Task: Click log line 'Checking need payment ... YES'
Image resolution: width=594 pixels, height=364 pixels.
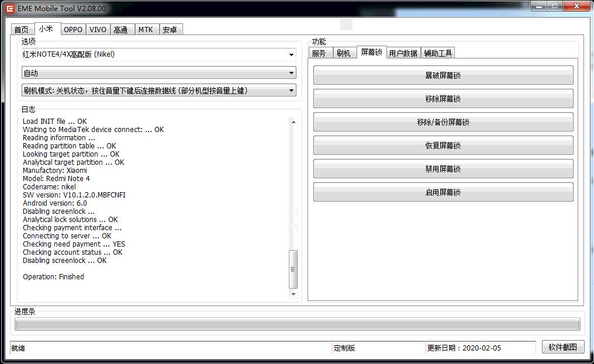Action: tap(74, 244)
